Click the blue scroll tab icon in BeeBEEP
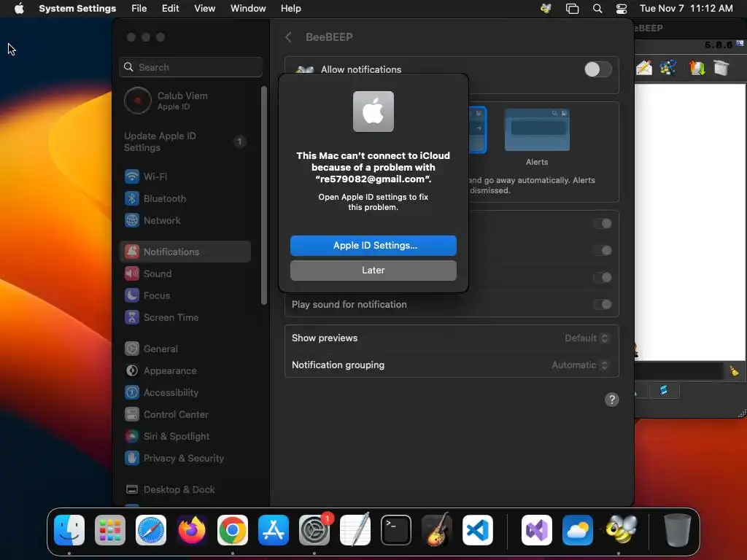Image resolution: width=747 pixels, height=560 pixels. coord(663,391)
